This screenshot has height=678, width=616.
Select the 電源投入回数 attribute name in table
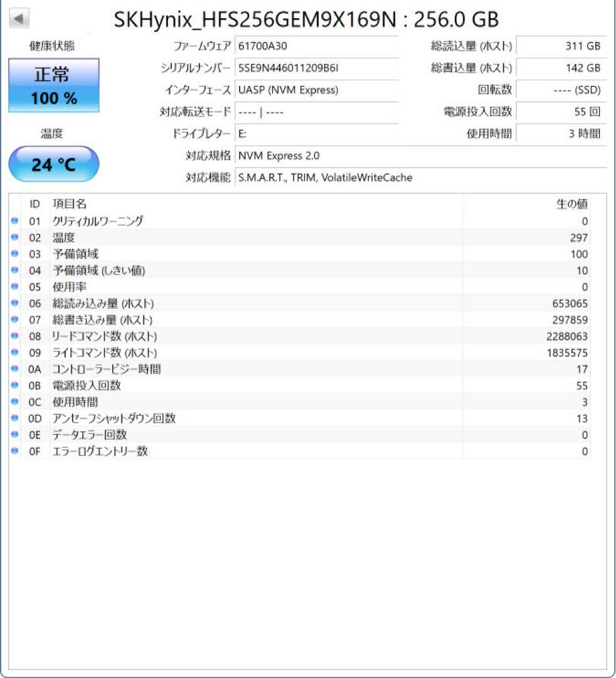click(87, 385)
